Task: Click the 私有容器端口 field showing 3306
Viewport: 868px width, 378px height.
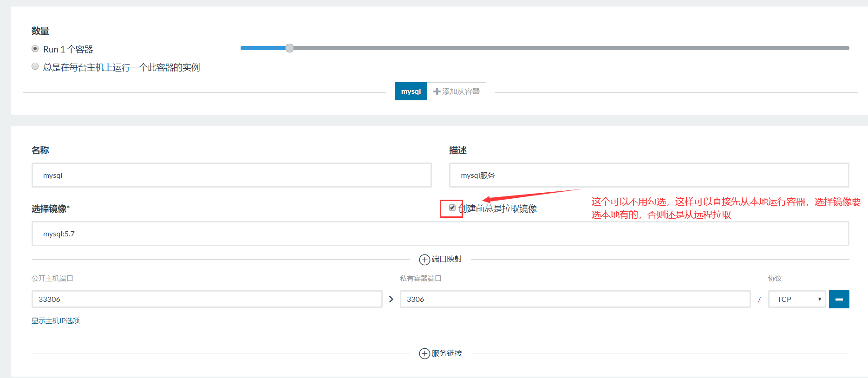Action: 574,300
